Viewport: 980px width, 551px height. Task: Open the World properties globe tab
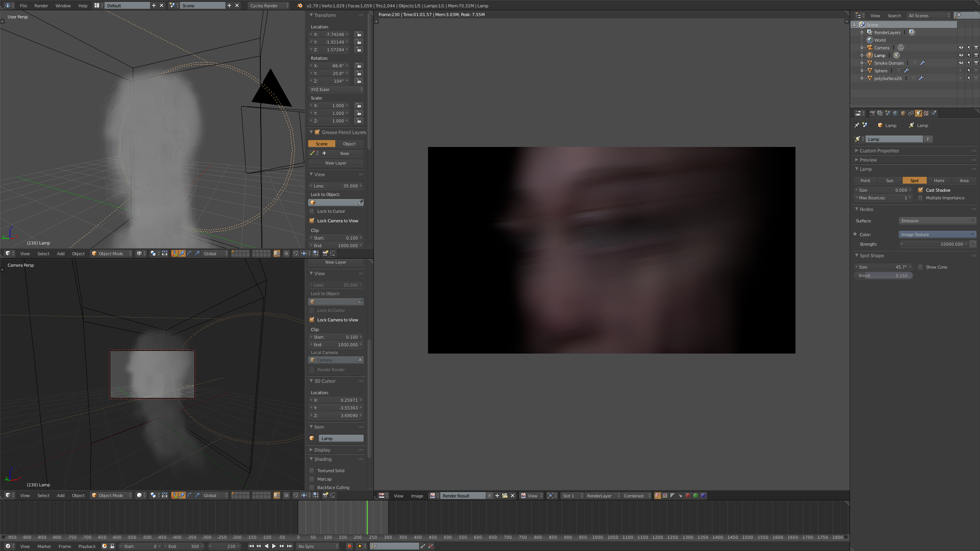[895, 113]
